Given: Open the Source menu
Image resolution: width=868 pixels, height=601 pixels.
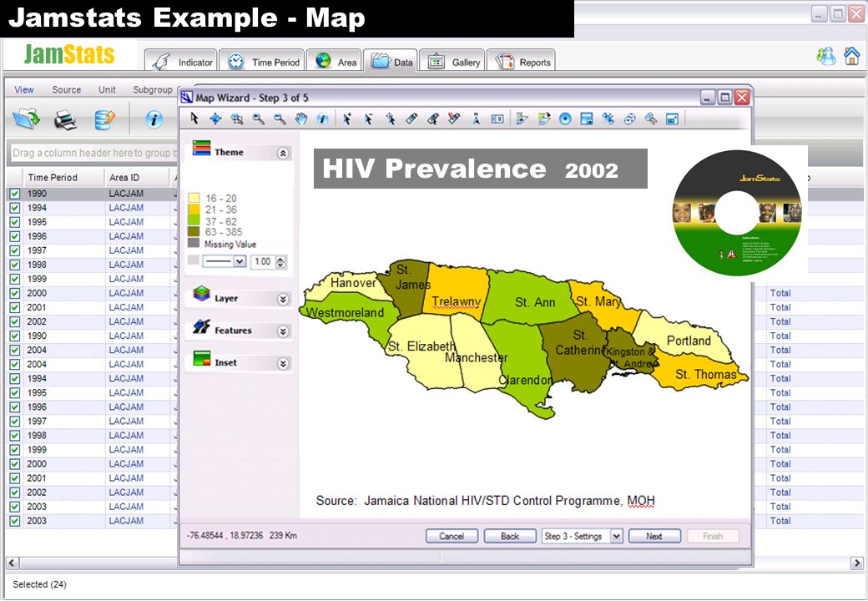Looking at the screenshot, I should click(x=67, y=89).
